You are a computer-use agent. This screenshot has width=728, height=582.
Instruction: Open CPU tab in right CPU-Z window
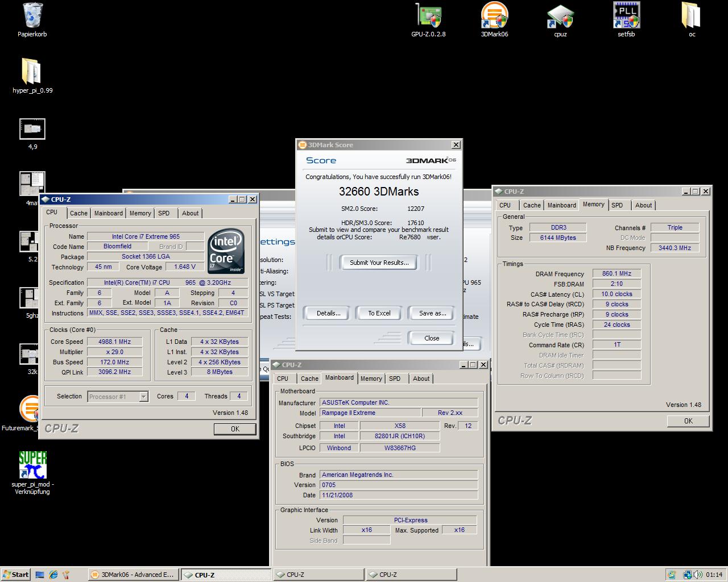coord(505,205)
